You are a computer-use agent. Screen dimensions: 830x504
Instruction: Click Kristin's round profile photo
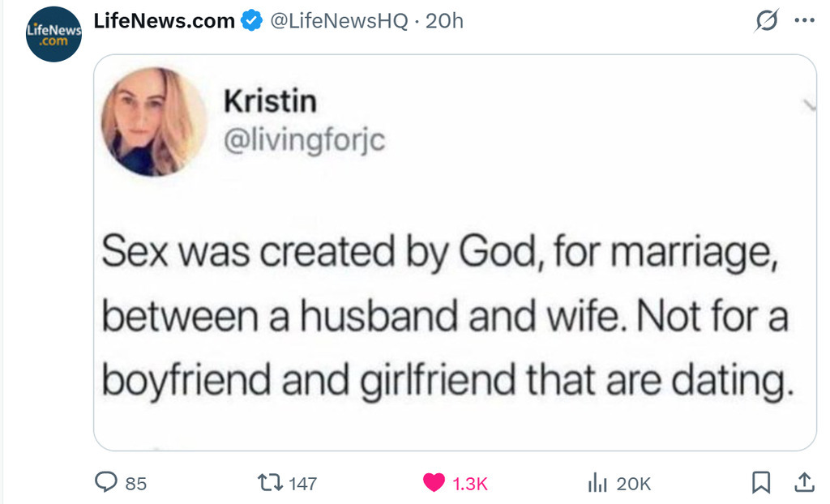point(154,122)
